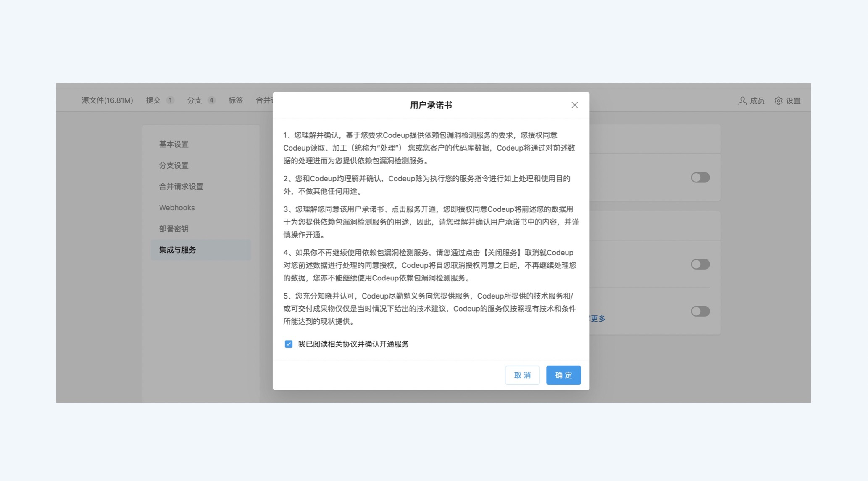Open the 源文件(16.81M) tab
Image resolution: width=868 pixels, height=481 pixels.
point(107,100)
